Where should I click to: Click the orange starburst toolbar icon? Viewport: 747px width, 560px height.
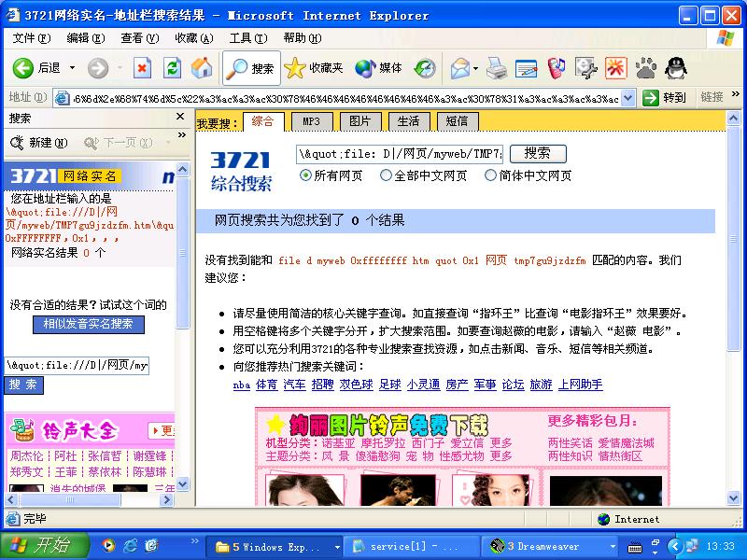click(x=615, y=68)
